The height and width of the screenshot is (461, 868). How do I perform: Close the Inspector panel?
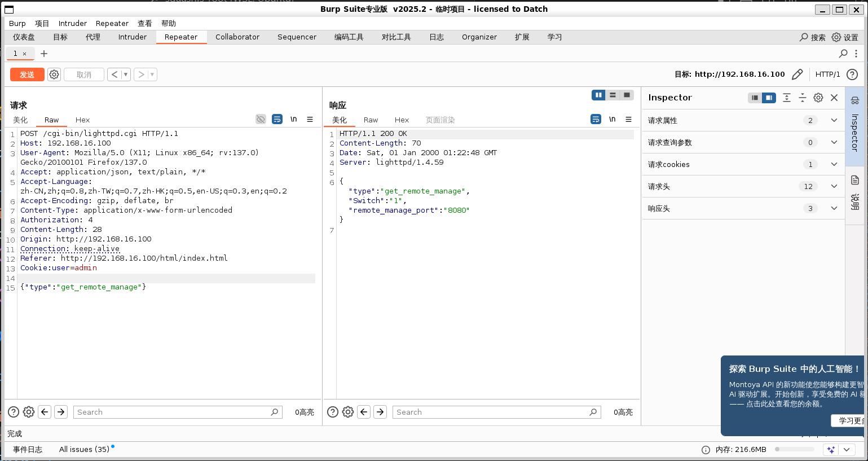834,98
